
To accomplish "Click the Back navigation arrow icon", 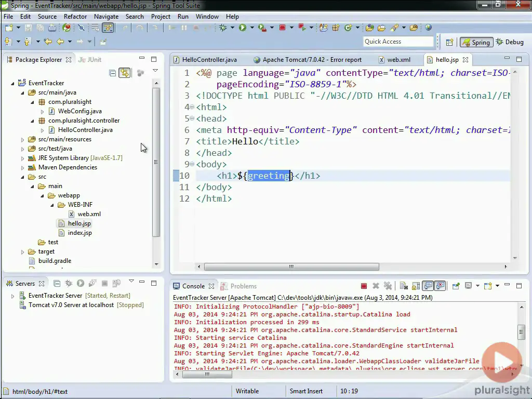I will 60,42.
